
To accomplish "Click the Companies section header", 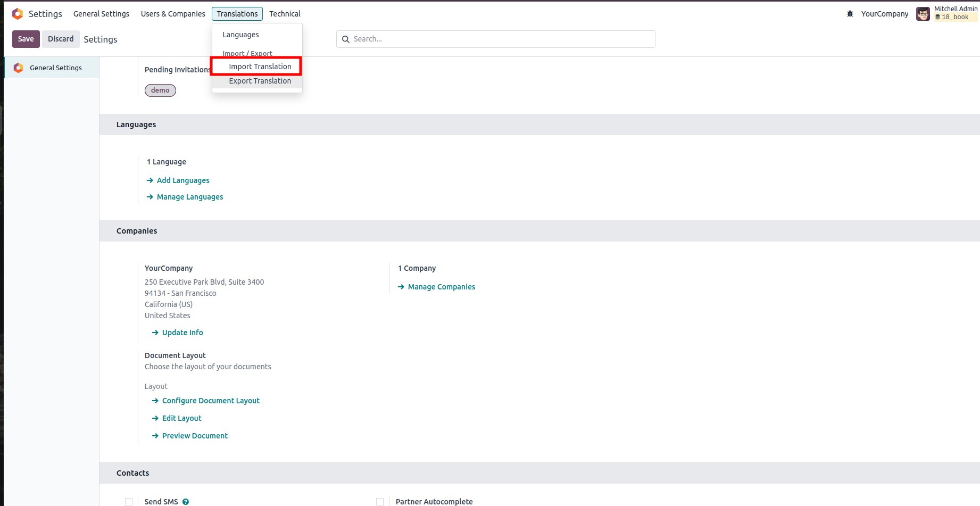I will point(137,231).
